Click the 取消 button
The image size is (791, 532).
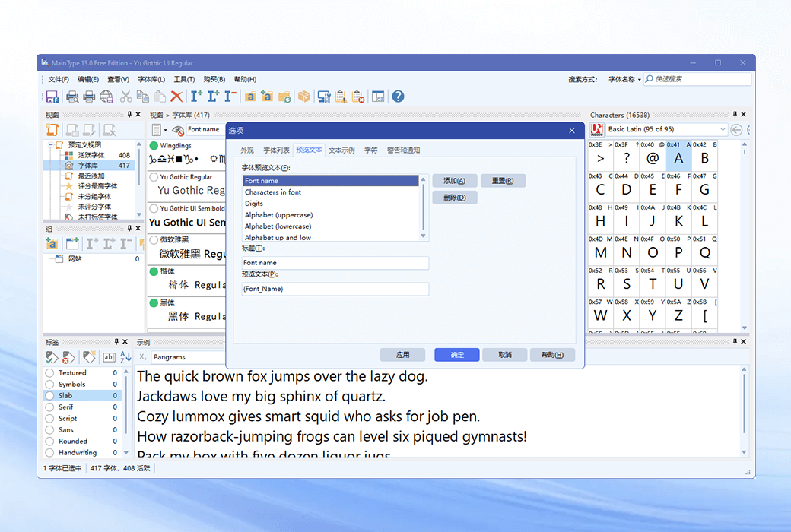click(x=505, y=355)
